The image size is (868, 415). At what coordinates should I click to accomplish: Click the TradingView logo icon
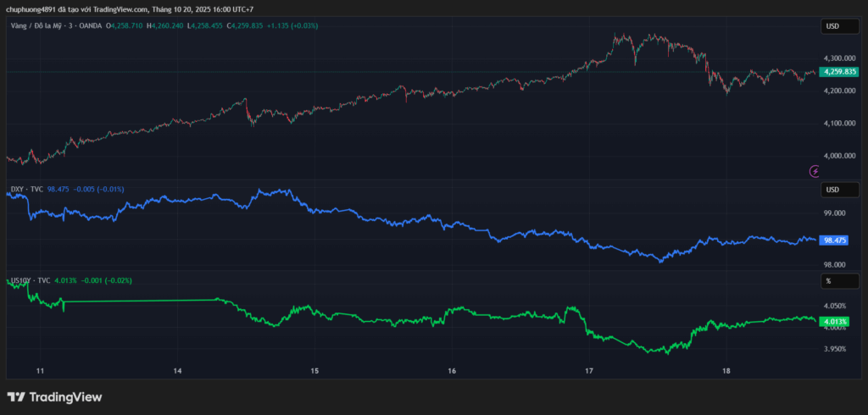tap(15, 396)
